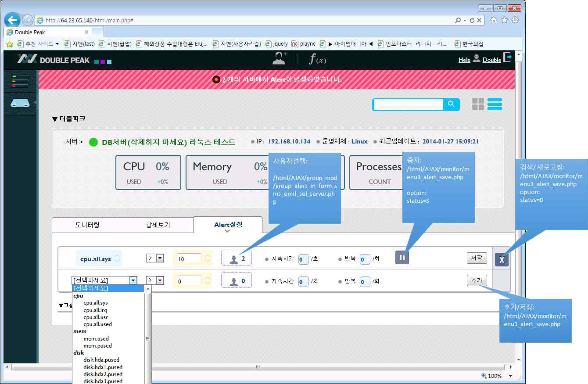
Task: Open the 지벤(test) bookmark
Action: (x=79, y=44)
